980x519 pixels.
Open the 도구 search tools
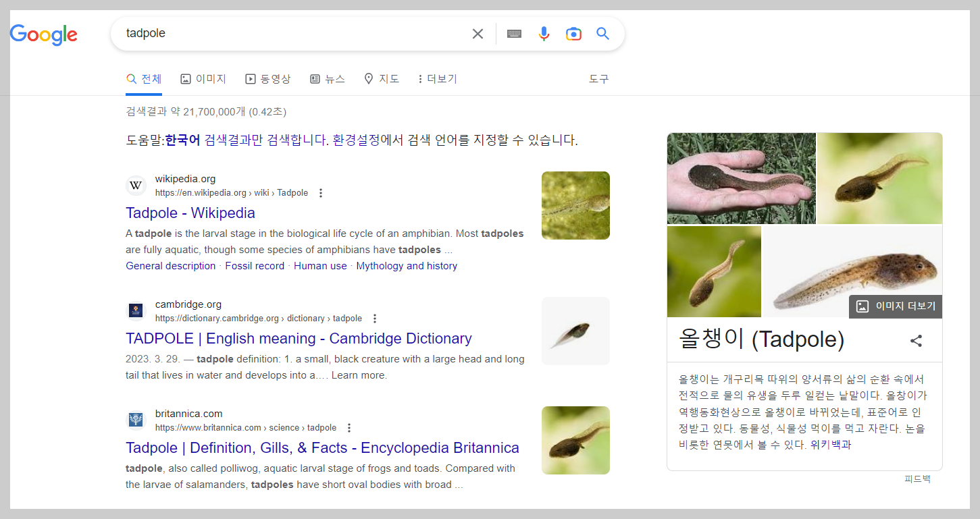[x=598, y=79]
